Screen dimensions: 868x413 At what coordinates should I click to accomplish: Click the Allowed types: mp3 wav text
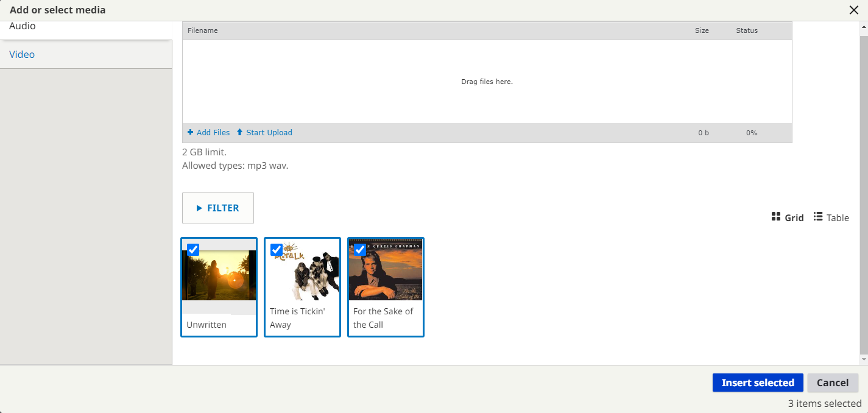pyautogui.click(x=235, y=165)
